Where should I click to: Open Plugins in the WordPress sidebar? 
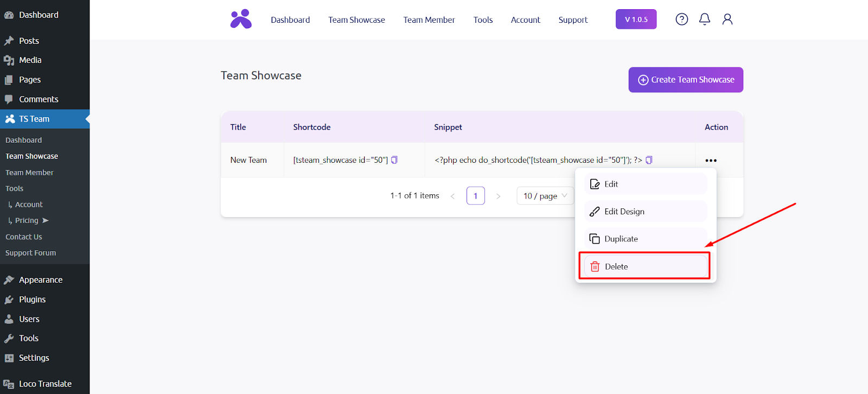click(x=32, y=300)
